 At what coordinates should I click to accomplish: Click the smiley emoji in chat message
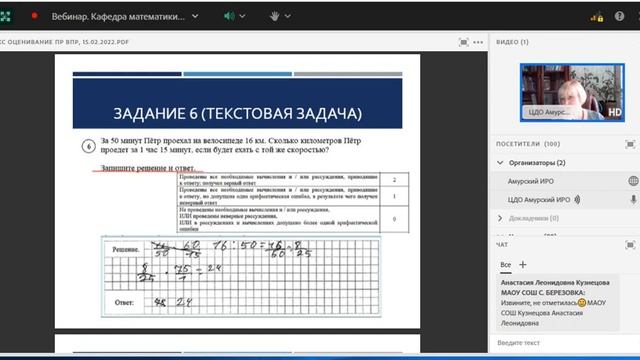582,303
